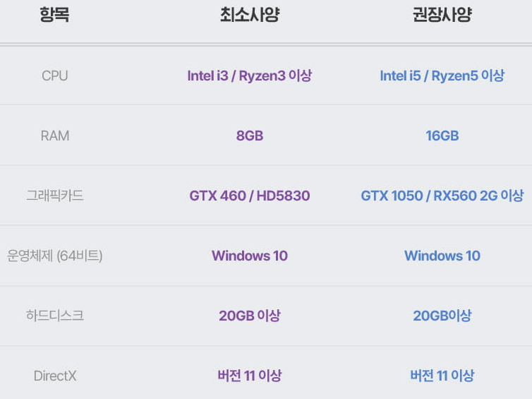Select the Intel i3 / Ryzen3 이상 cell
Image resolution: width=532 pixels, height=399 pixels.
coord(250,76)
